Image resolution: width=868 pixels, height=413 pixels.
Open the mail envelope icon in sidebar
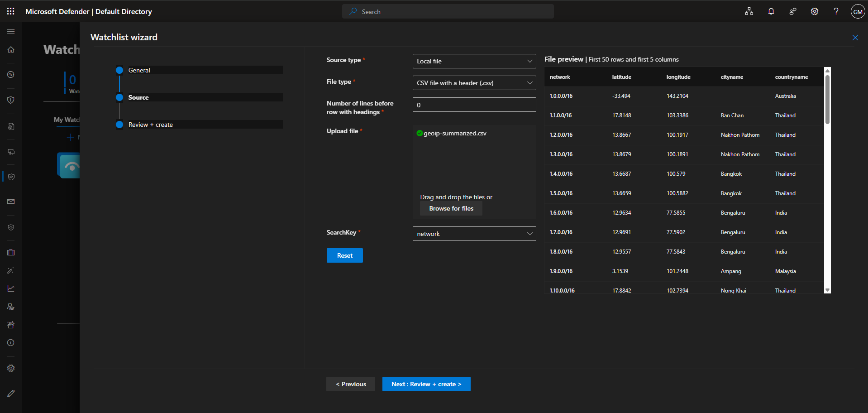[x=11, y=202]
